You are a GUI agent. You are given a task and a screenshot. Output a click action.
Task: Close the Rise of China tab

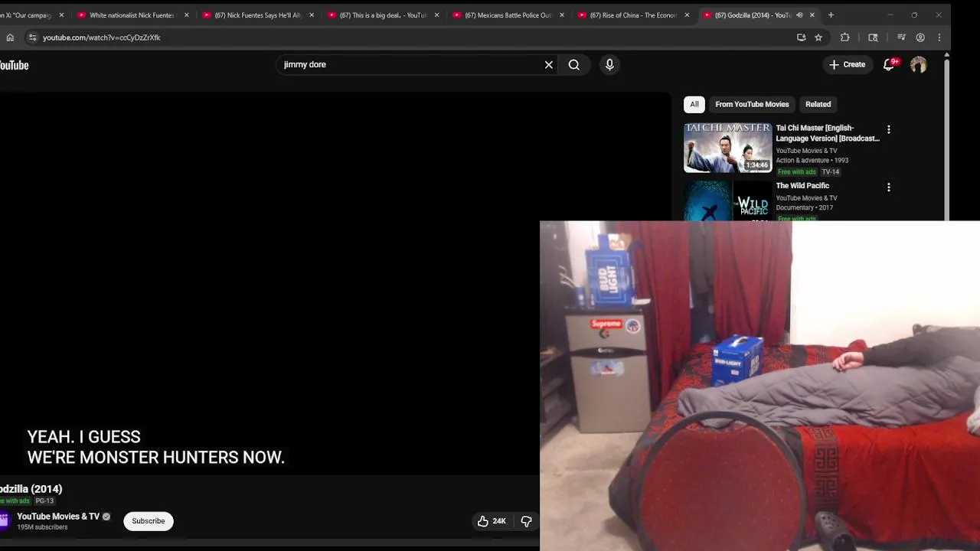(687, 15)
